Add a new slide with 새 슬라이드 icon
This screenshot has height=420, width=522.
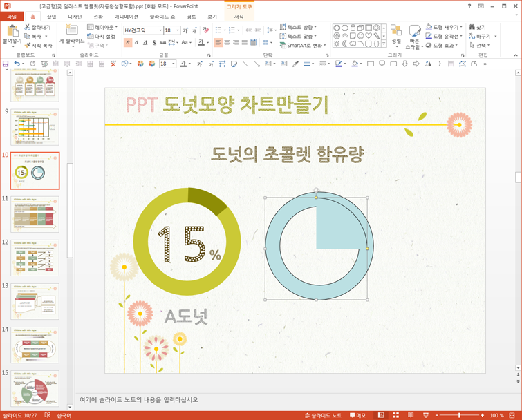coord(72,30)
